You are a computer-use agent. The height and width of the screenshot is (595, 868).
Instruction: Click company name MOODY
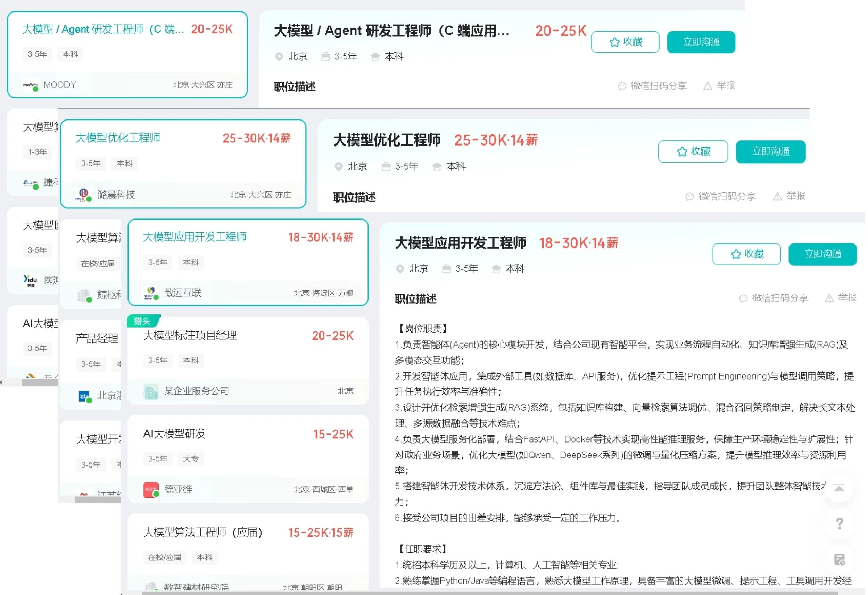pyautogui.click(x=60, y=85)
